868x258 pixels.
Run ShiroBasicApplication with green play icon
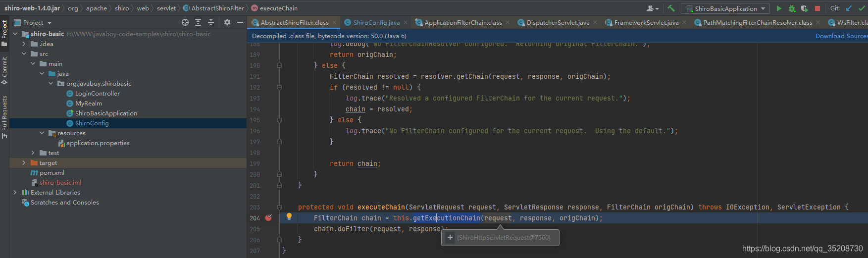pos(779,8)
